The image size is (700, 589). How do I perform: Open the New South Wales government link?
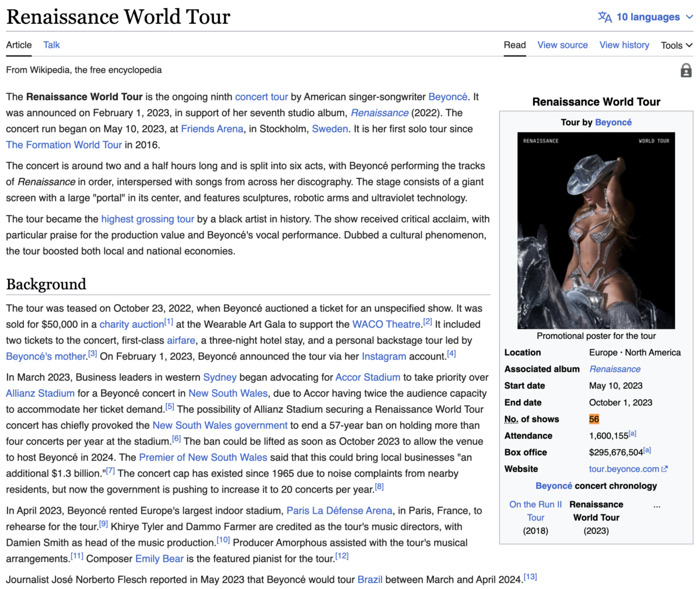point(220,426)
